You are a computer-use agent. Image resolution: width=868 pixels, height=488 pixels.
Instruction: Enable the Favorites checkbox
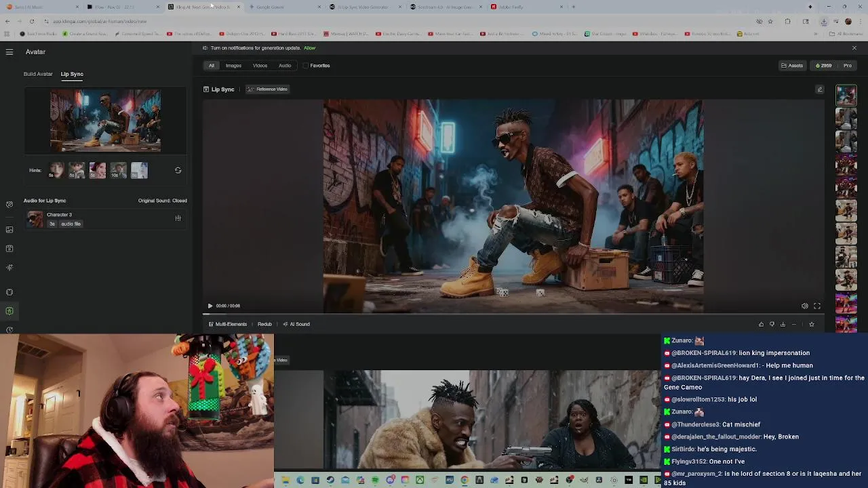point(305,66)
